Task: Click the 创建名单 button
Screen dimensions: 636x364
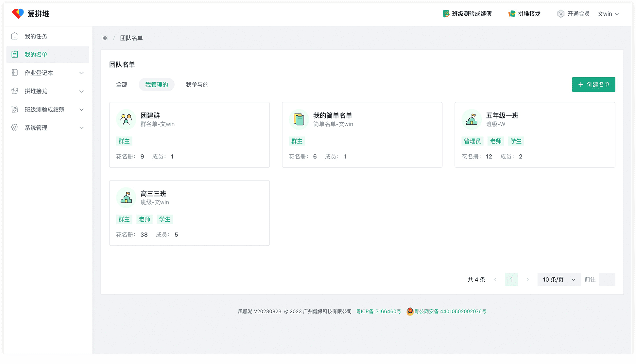Action: click(x=593, y=85)
